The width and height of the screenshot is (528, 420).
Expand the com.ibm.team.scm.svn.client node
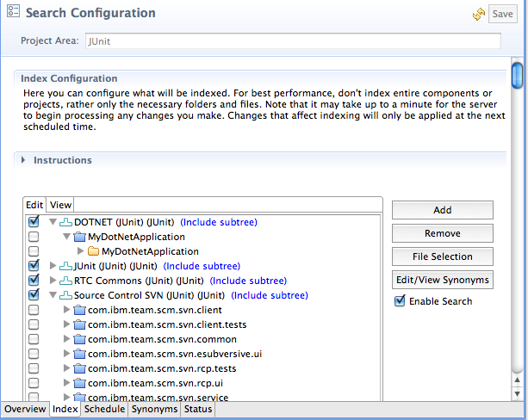click(66, 310)
